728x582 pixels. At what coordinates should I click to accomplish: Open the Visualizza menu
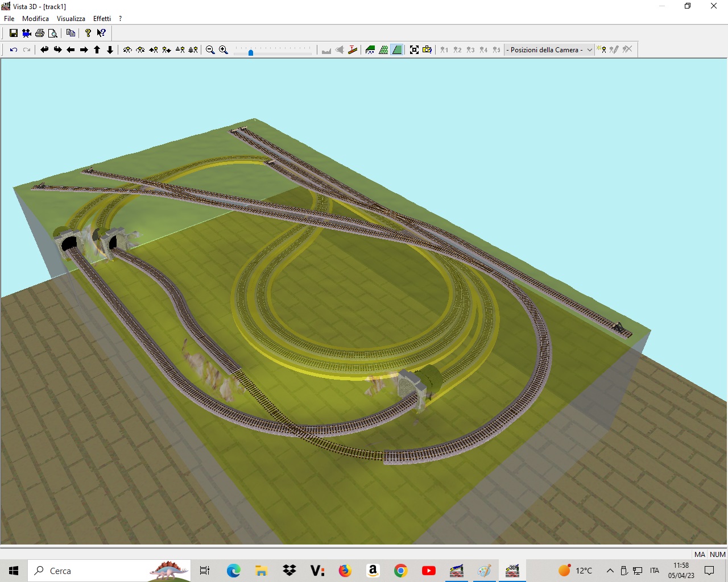click(71, 19)
